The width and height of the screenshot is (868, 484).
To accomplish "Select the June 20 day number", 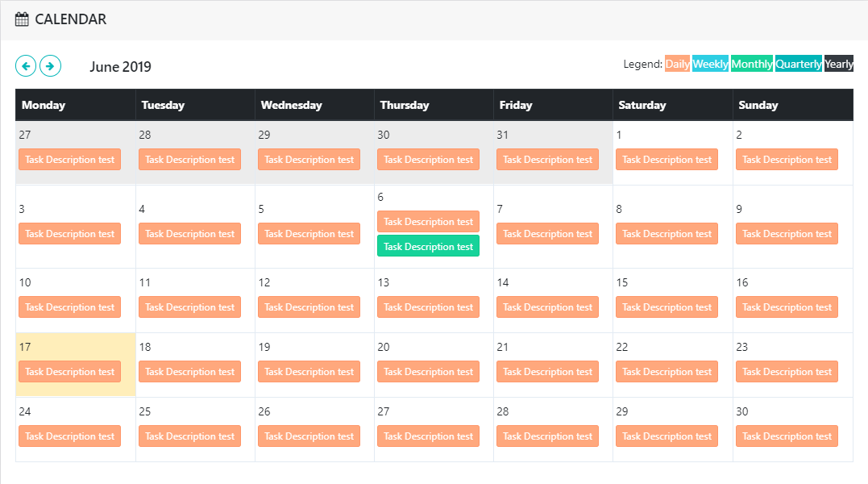I will pyautogui.click(x=384, y=347).
